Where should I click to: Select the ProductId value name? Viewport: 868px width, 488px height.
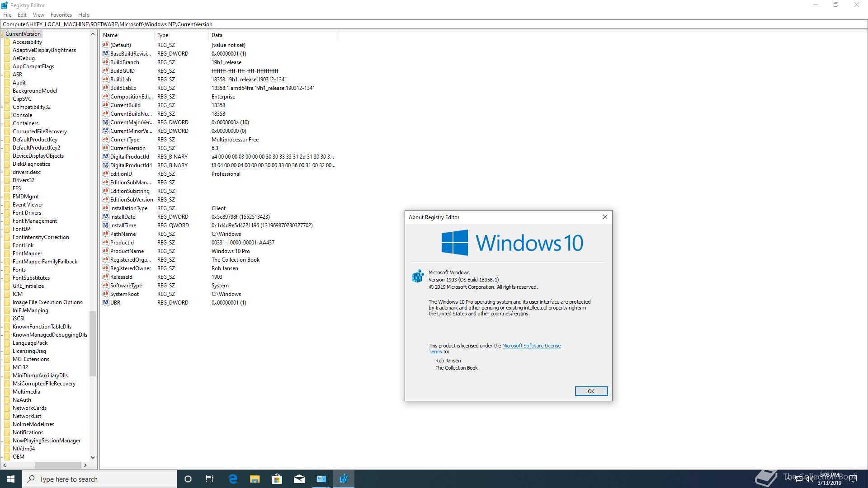122,242
